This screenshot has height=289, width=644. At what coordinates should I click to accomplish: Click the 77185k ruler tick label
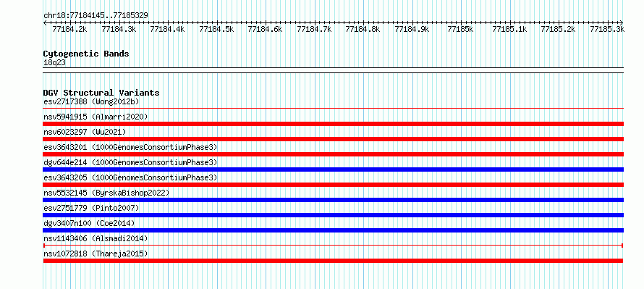461,29
